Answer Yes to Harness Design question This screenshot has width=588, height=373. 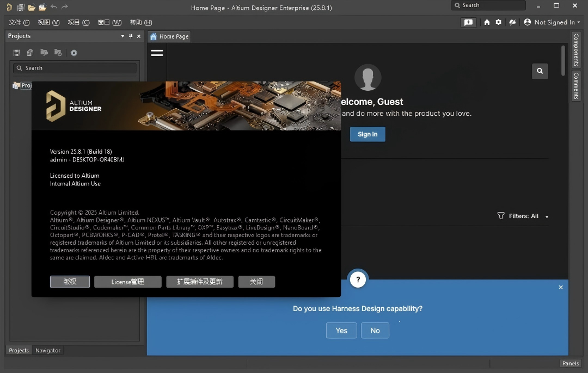coord(341,330)
